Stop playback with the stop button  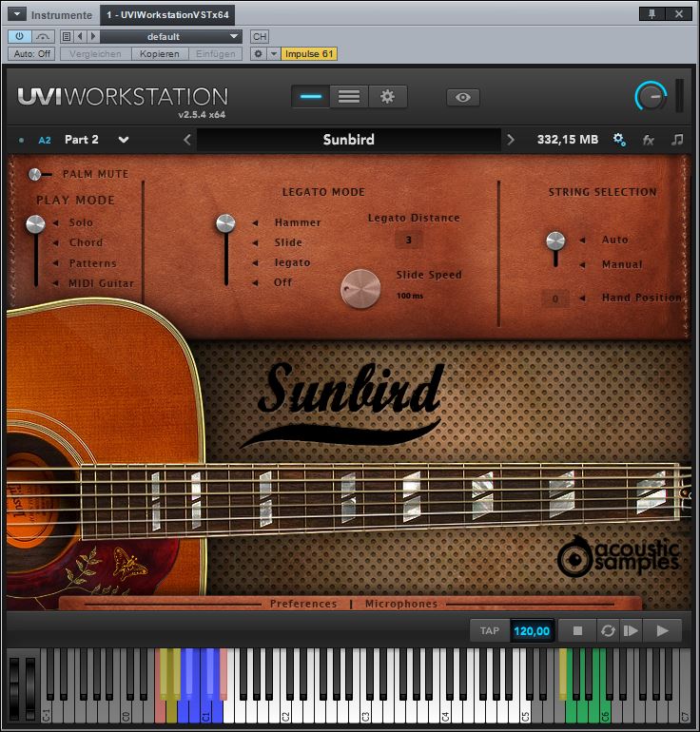click(x=577, y=631)
